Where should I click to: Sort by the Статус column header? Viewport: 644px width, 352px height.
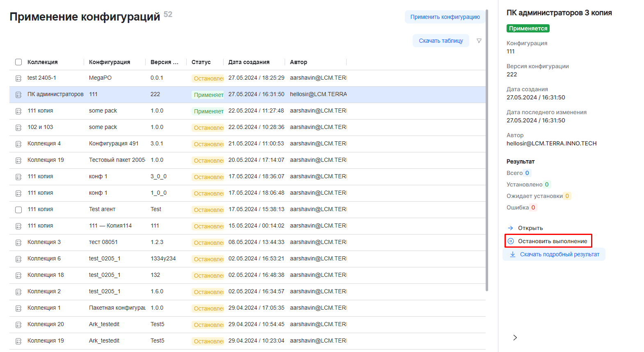[201, 62]
